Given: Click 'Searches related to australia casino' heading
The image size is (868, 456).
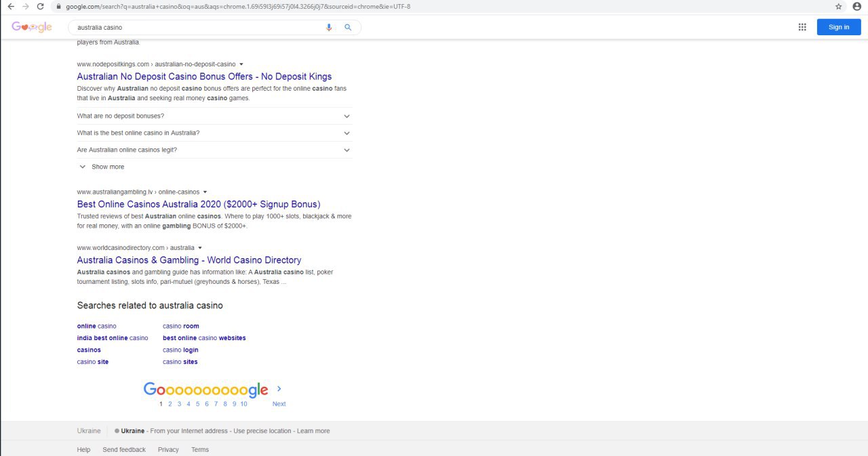Looking at the screenshot, I should click(150, 306).
